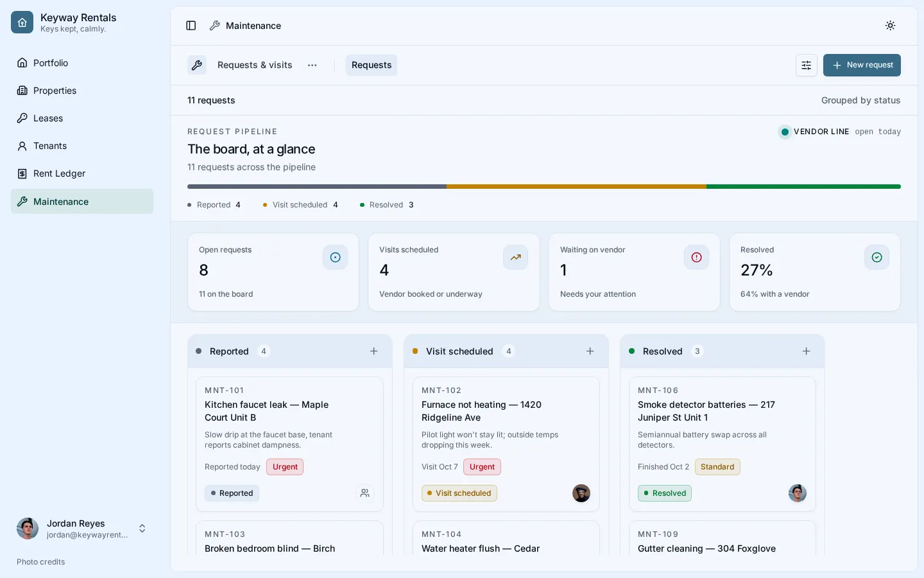Click the amber Visit scheduled pipeline segment
Viewport: 924px width, 578px height.
coord(576,187)
